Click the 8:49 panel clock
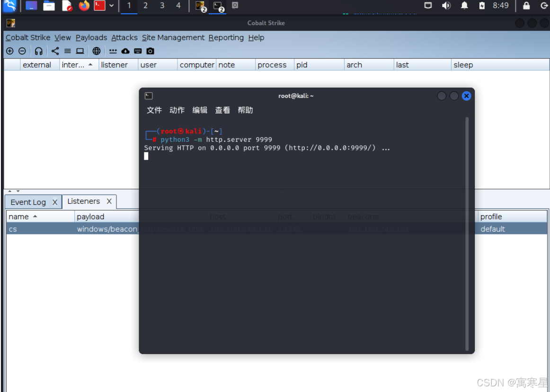This screenshot has height=392, width=550. tap(501, 5)
